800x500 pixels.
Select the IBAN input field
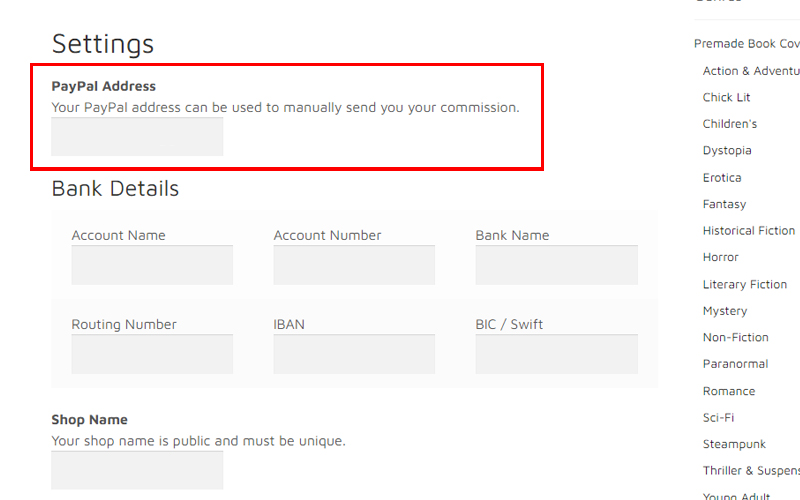[354, 354]
